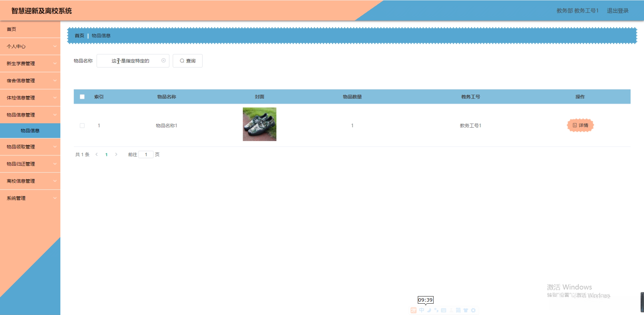644x315 pixels.
Task: Click the 物品信息 breadcrumb text
Action: pyautogui.click(x=101, y=36)
